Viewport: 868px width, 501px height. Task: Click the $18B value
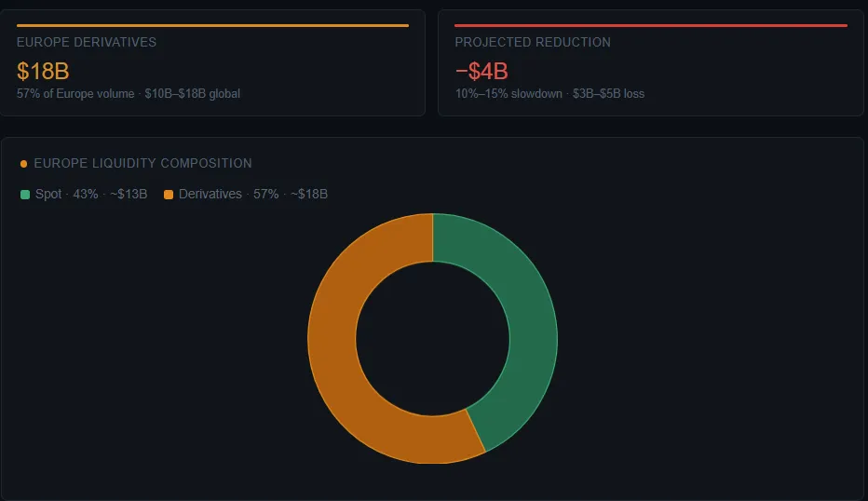[43, 72]
